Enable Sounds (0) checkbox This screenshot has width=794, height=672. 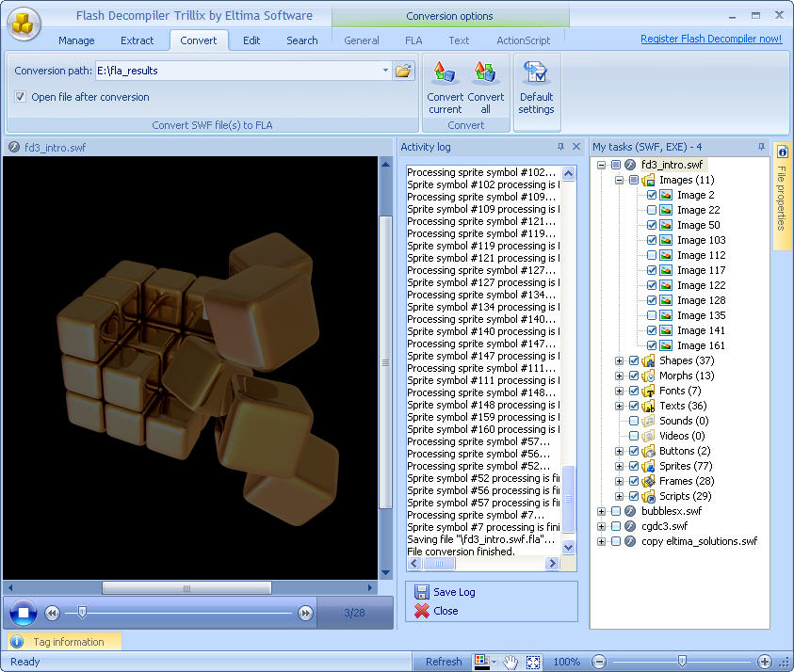634,421
